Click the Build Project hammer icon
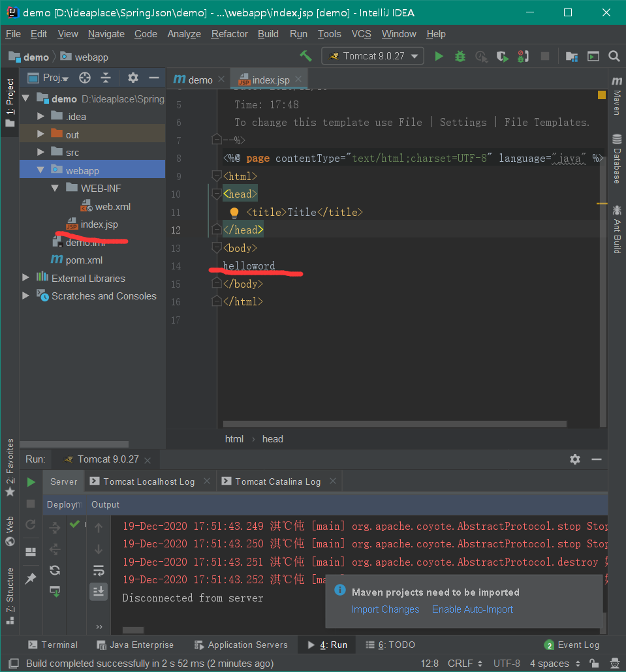The width and height of the screenshot is (626, 672). point(305,56)
